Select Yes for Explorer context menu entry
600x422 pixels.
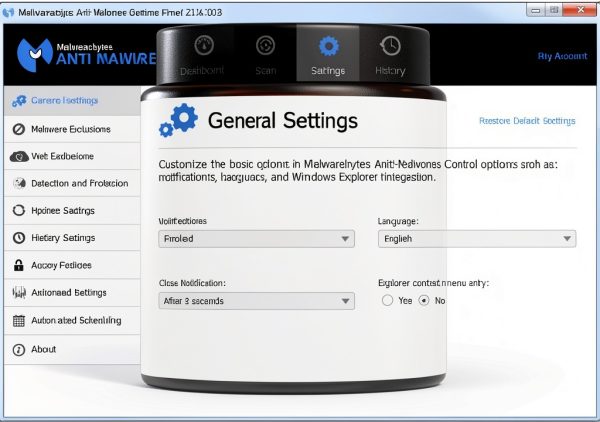click(x=387, y=300)
